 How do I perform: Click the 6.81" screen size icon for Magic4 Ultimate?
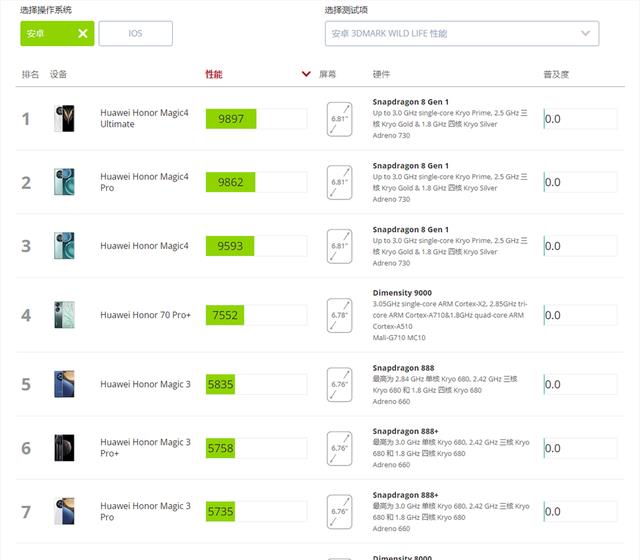(340, 119)
